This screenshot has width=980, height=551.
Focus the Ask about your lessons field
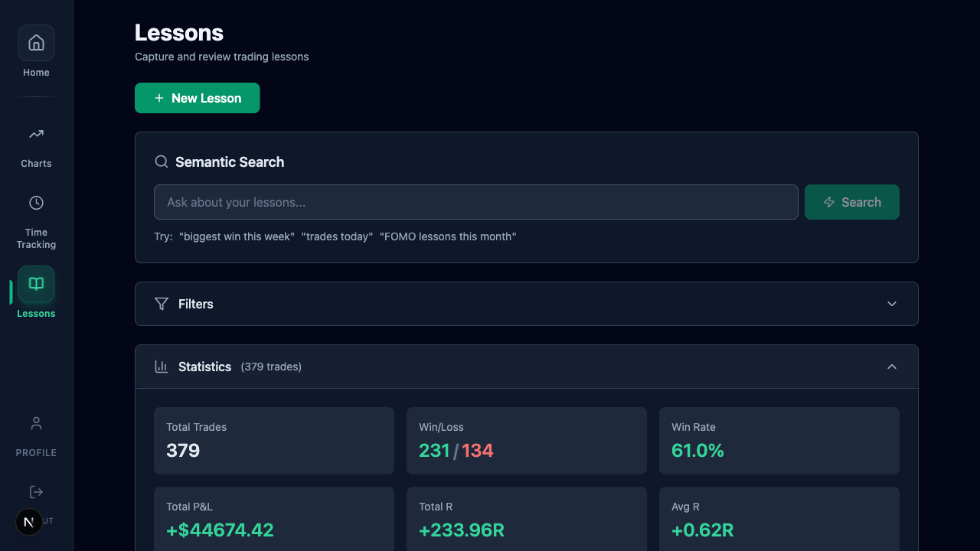475,202
